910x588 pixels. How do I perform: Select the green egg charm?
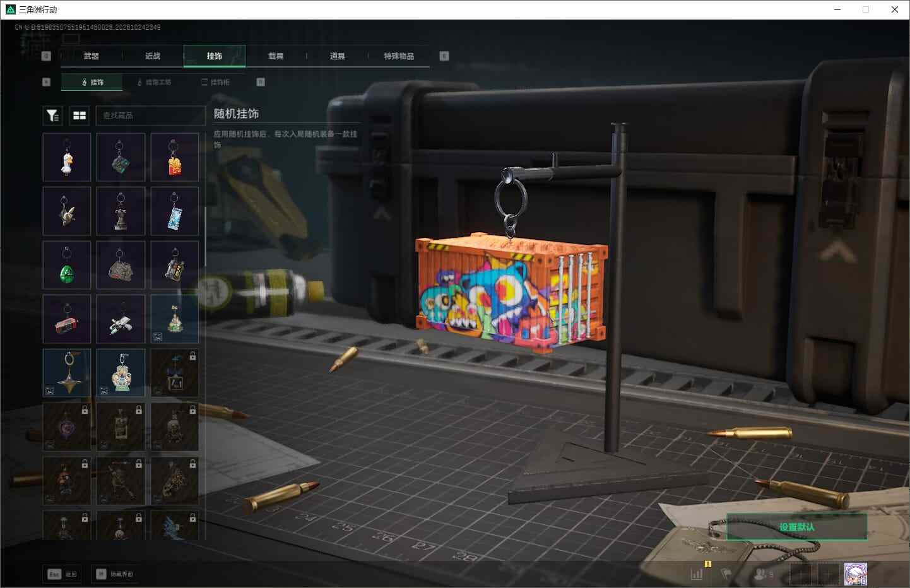67,265
